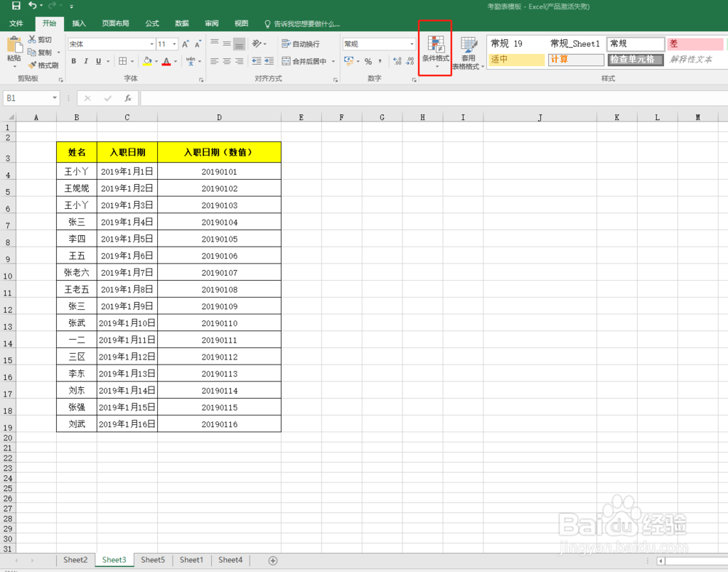Switch to sheet tab Sheet5

coord(153,560)
